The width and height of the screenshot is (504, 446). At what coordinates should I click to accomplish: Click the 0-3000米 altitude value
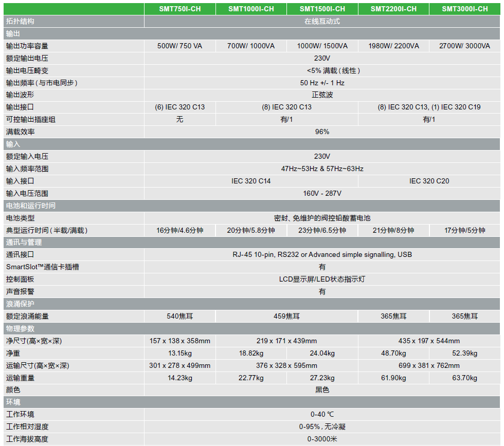pyautogui.click(x=322, y=439)
